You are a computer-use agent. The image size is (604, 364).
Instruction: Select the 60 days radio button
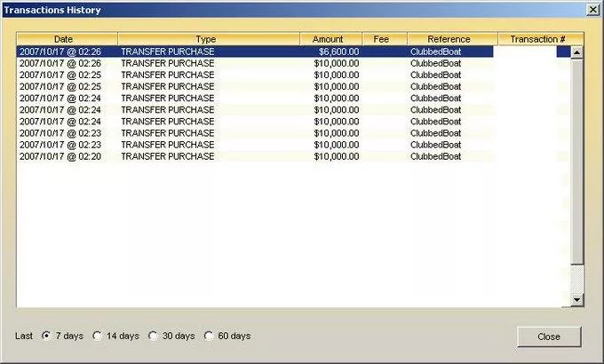209,336
